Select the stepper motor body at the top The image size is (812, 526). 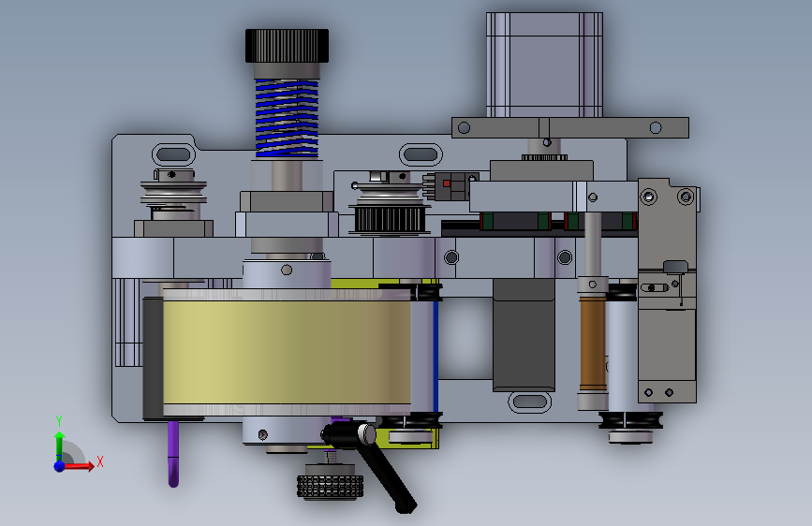pyautogui.click(x=544, y=65)
